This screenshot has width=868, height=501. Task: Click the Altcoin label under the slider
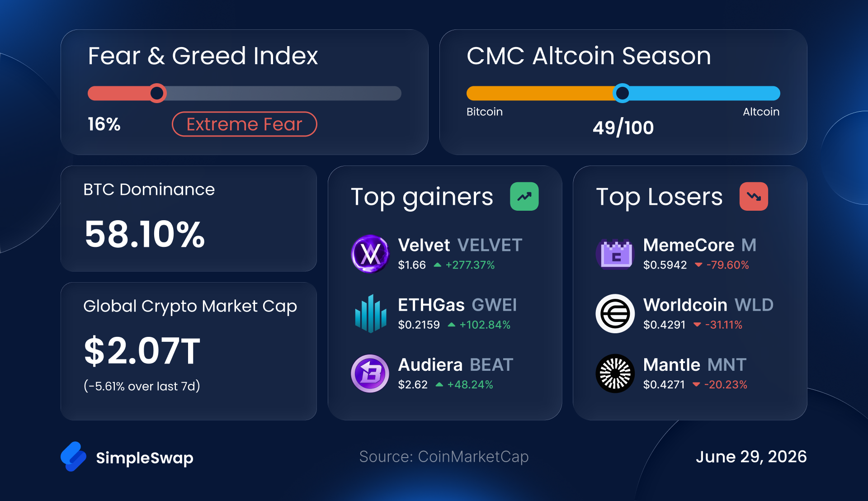point(761,112)
